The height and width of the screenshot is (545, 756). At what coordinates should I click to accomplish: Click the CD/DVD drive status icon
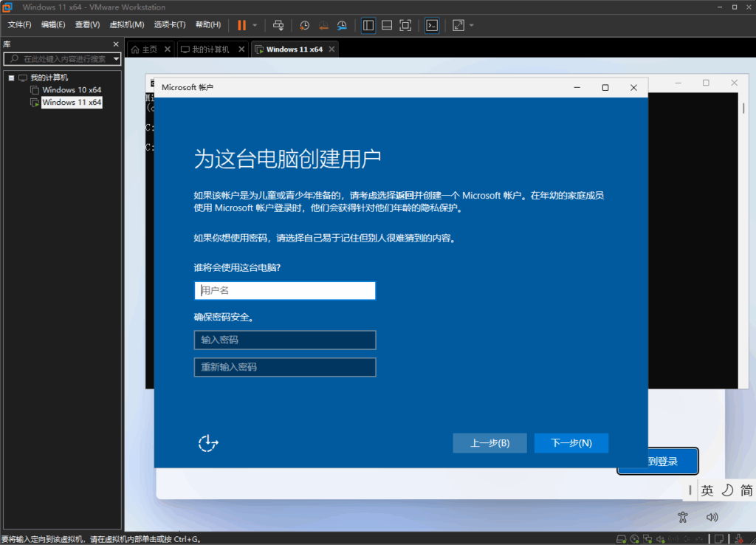pos(634,539)
